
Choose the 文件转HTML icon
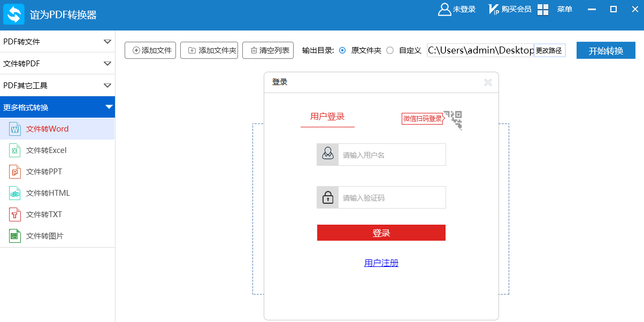(x=15, y=193)
